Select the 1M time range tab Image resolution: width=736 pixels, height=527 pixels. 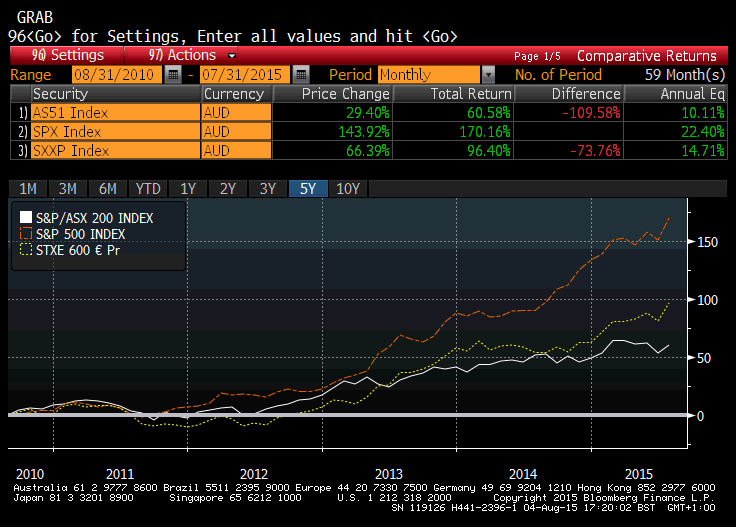tap(28, 189)
